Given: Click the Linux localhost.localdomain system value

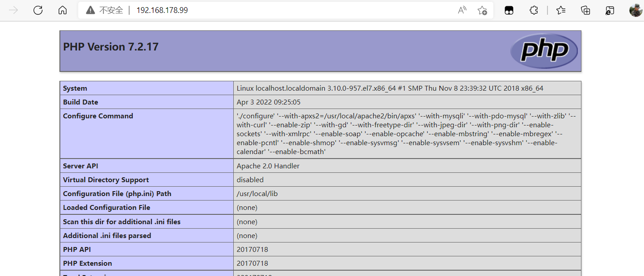Looking at the screenshot, I should pos(390,88).
